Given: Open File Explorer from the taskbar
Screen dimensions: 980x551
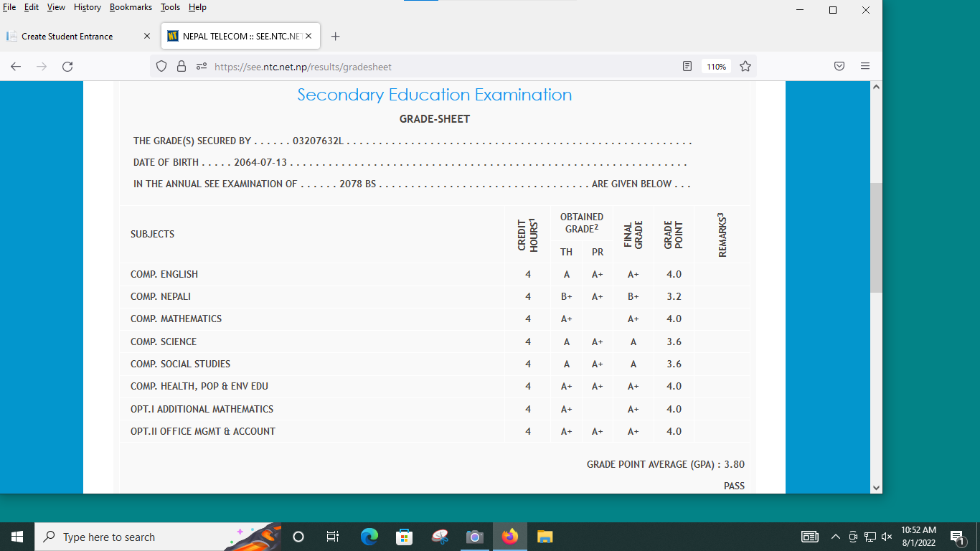Looking at the screenshot, I should tap(545, 537).
